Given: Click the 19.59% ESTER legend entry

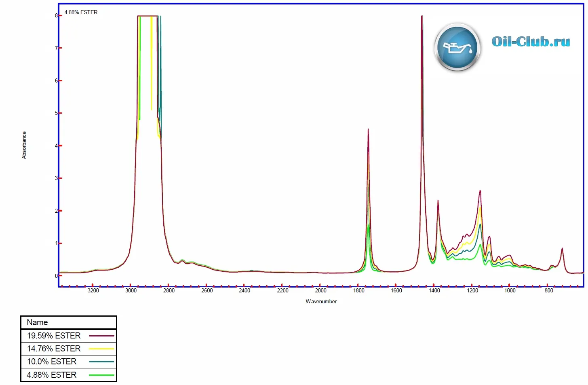Looking at the screenshot, I should coord(69,336).
